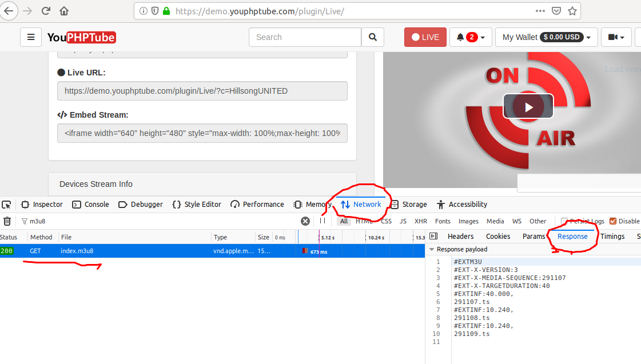Select the Media network filter
The height and width of the screenshot is (364, 641).
(495, 221)
